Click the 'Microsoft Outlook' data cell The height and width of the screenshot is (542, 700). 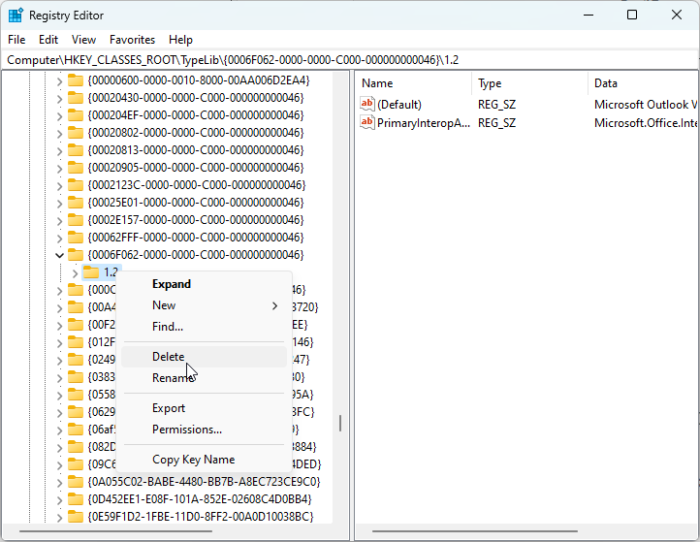tap(646, 104)
